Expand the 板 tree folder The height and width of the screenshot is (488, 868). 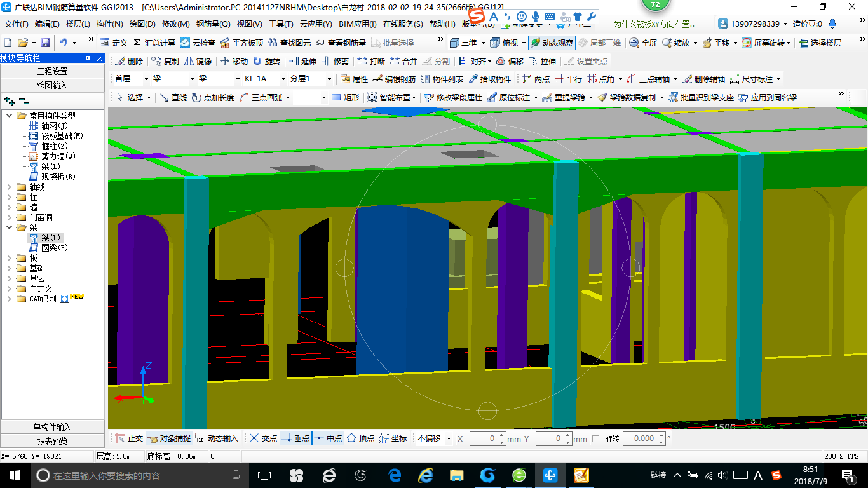pyautogui.click(x=10, y=258)
